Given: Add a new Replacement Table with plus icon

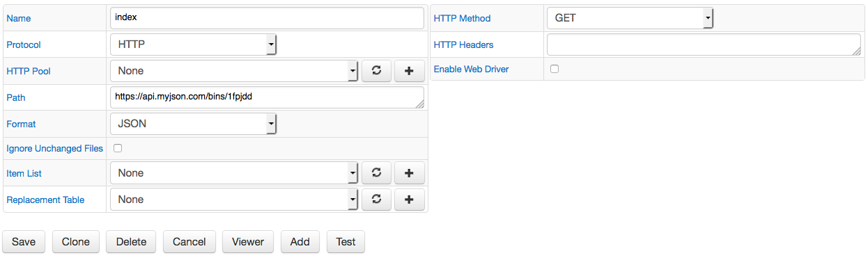Looking at the screenshot, I should (x=409, y=200).
